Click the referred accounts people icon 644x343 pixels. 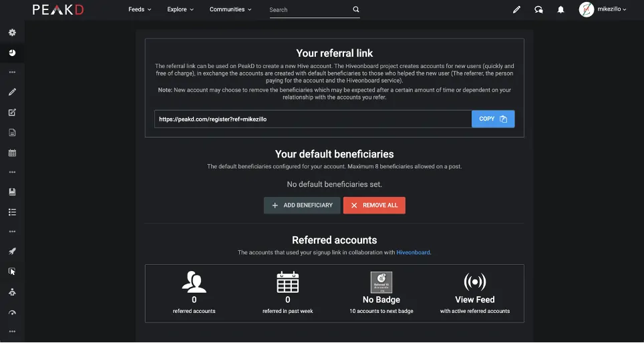[x=194, y=282]
